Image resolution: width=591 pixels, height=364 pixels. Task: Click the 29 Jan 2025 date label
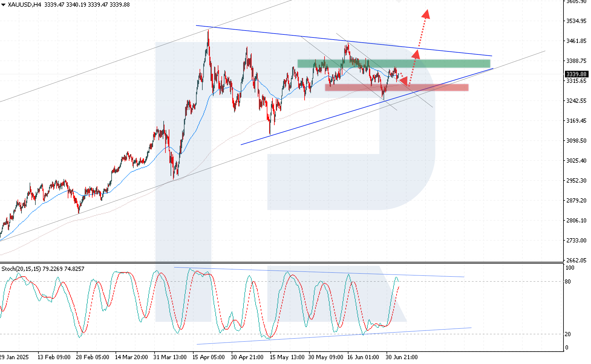click(x=14, y=357)
